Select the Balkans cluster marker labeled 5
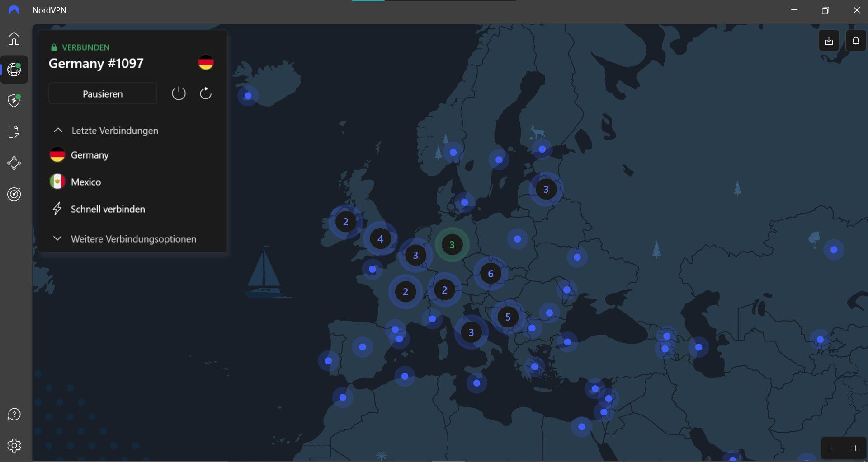 click(x=508, y=317)
